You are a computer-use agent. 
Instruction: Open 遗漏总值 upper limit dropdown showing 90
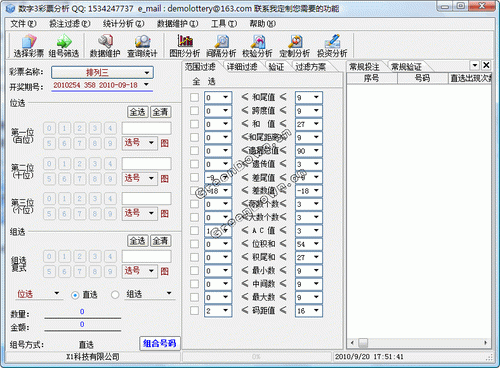[309, 151]
